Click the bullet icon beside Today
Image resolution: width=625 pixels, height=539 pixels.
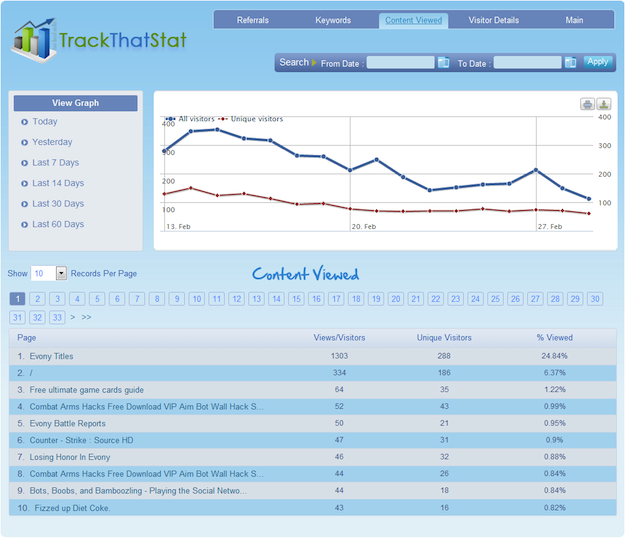[x=24, y=122]
